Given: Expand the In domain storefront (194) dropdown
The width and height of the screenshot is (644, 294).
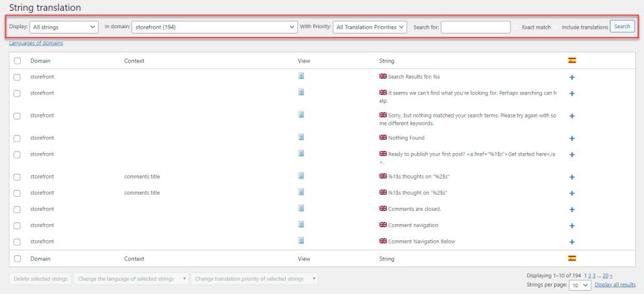Looking at the screenshot, I should (x=214, y=28).
